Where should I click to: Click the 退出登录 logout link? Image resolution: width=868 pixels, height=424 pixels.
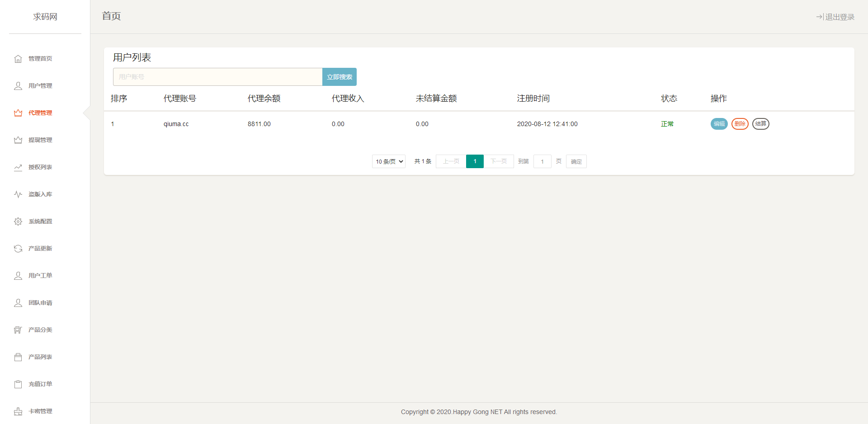click(835, 17)
